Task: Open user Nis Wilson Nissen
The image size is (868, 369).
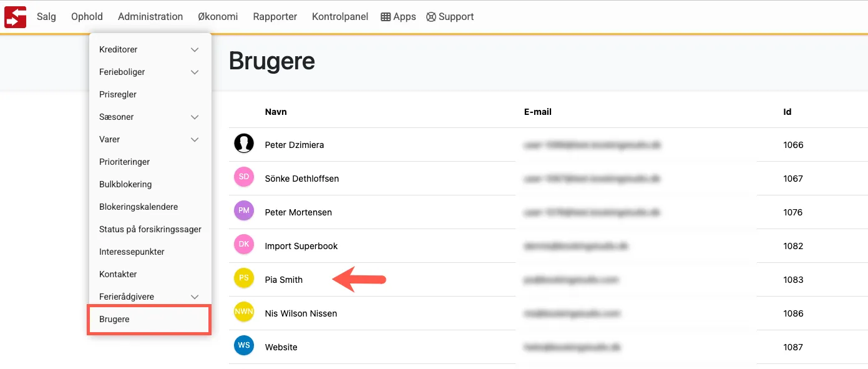Action: [301, 313]
